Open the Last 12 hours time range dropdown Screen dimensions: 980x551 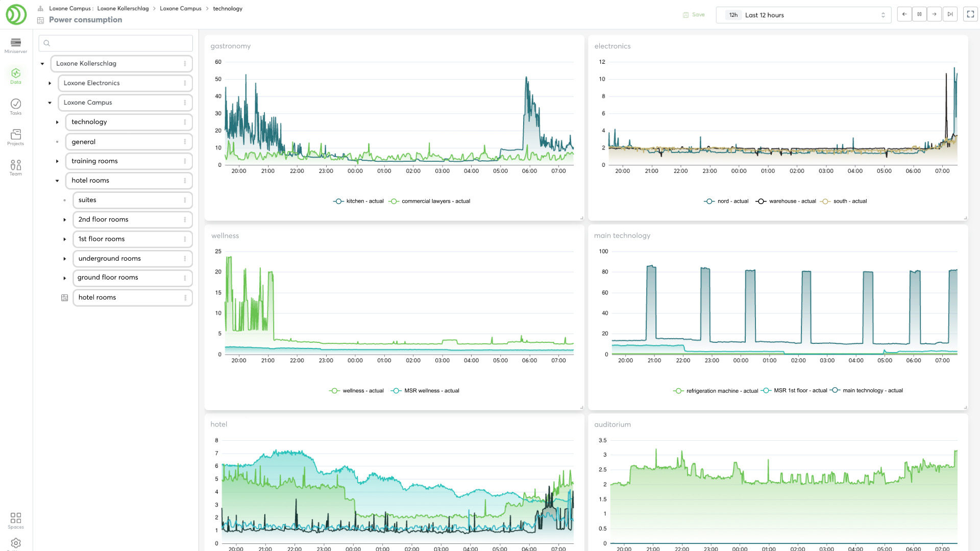(x=803, y=15)
